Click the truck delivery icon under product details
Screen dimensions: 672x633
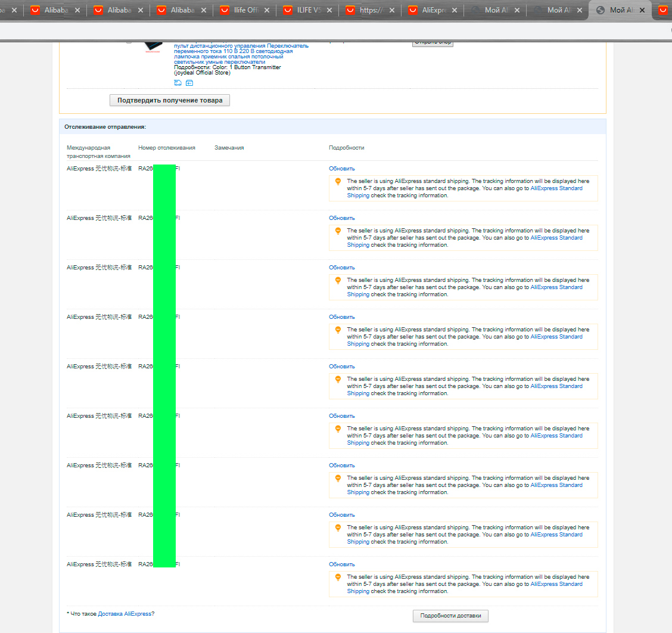[178, 83]
